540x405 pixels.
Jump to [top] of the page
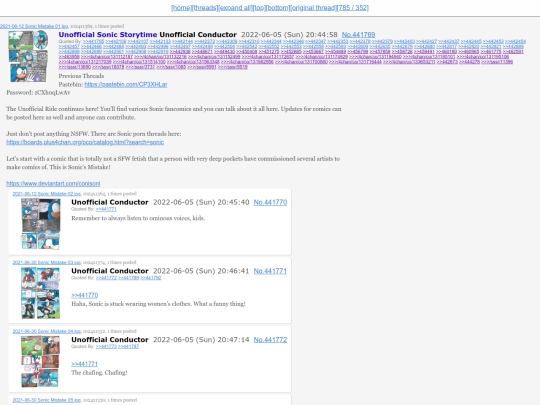click(x=258, y=8)
